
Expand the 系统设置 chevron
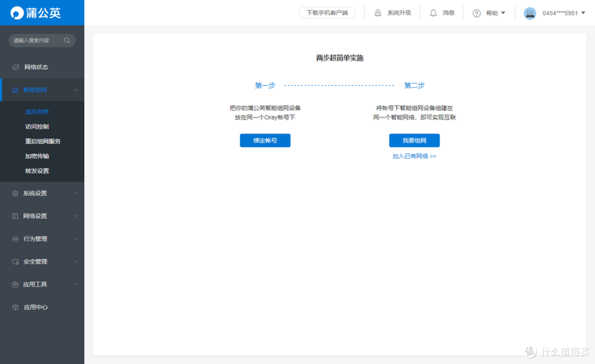(x=76, y=193)
